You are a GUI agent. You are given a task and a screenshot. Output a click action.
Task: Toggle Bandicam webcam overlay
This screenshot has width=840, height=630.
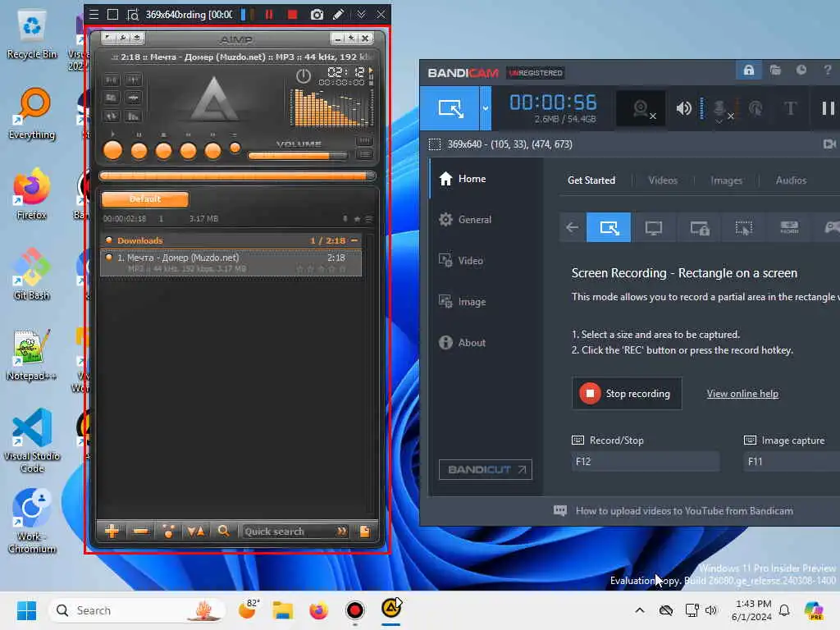641,109
